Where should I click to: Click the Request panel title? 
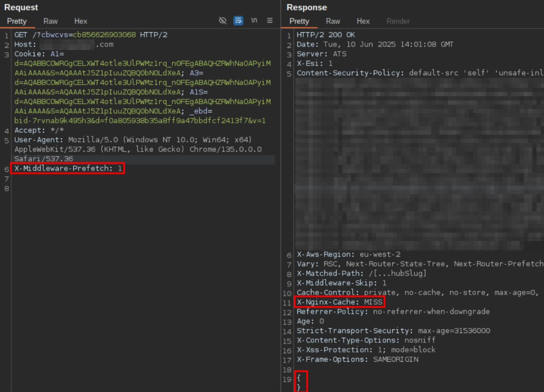pos(21,7)
